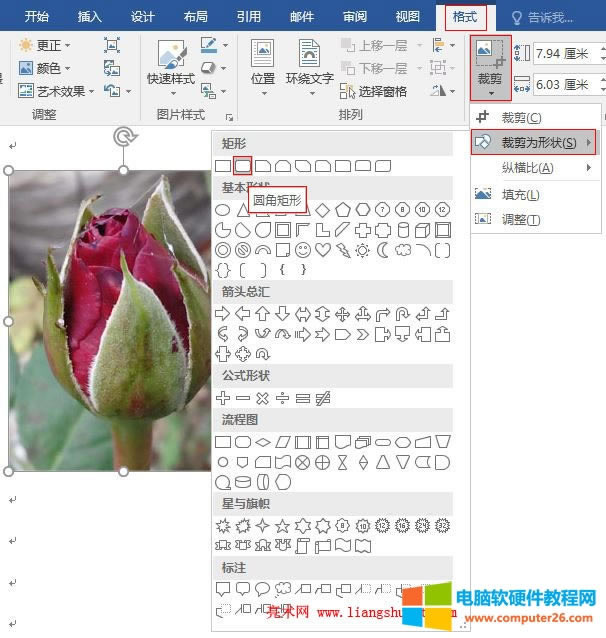
Task: Open the Rotate objects dropdown
Action: [x=443, y=90]
